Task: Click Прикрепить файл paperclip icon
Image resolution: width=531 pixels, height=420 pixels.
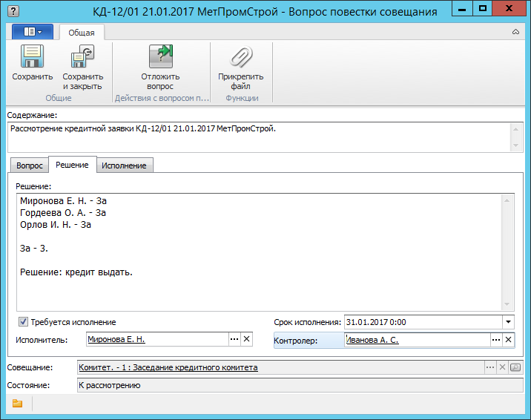Action: (x=240, y=57)
